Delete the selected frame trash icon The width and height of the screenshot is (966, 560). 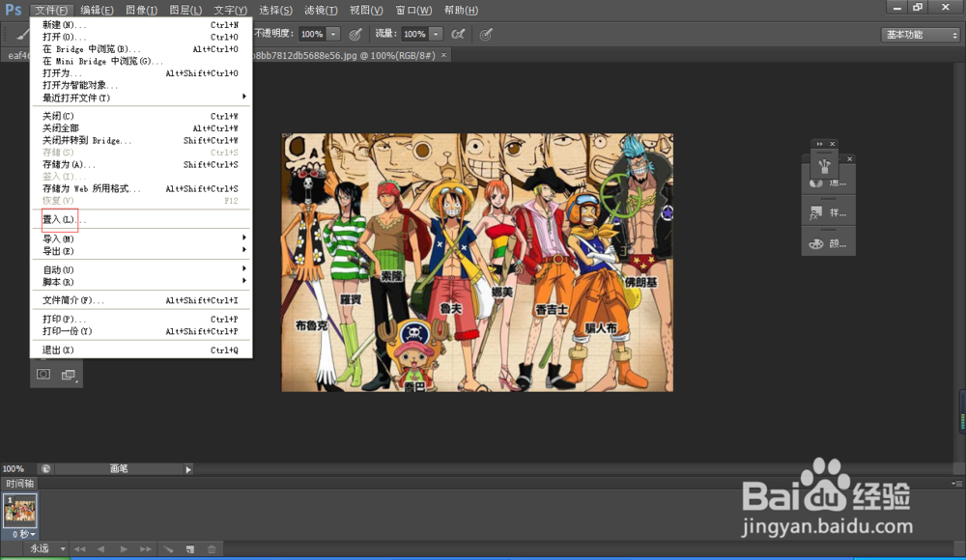coord(212,549)
